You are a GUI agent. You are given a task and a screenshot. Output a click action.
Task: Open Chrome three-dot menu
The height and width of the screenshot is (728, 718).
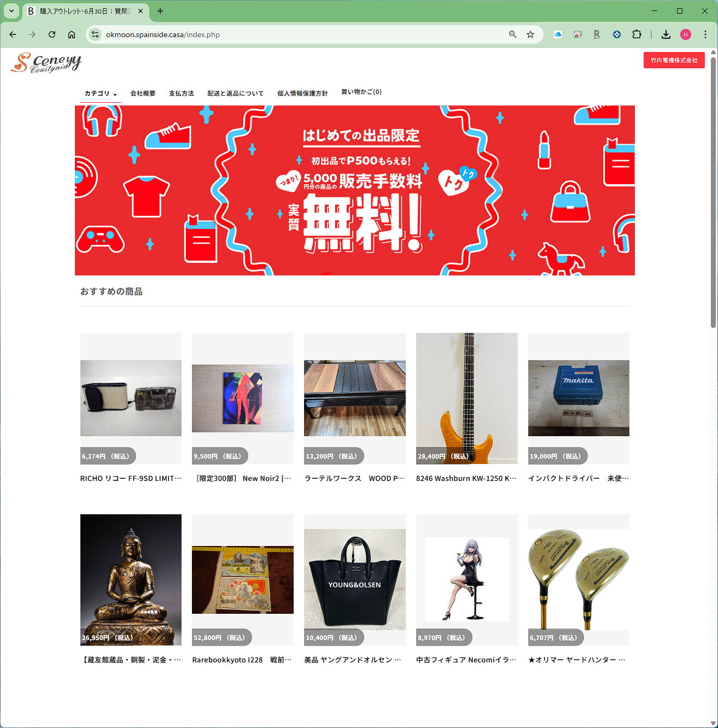pyautogui.click(x=705, y=34)
